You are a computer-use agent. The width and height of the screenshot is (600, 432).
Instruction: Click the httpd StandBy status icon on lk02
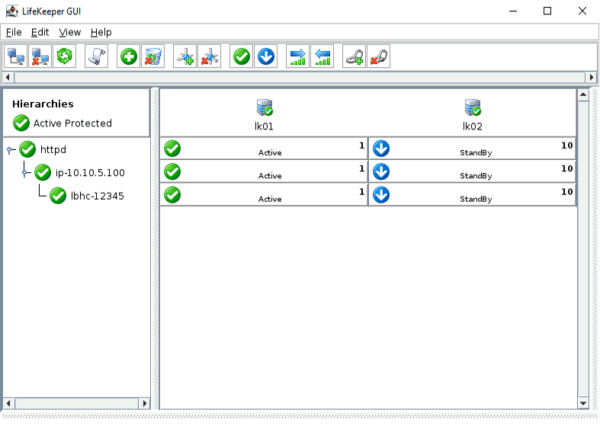point(381,148)
